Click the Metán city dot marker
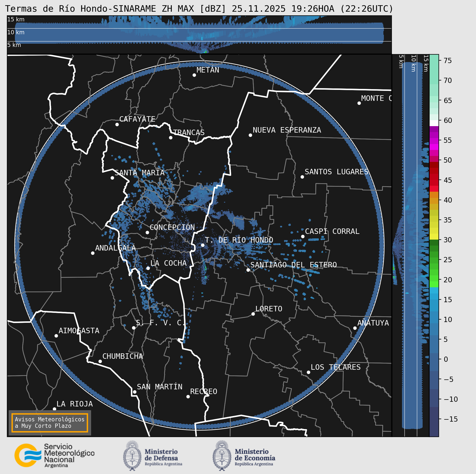 [194, 75]
